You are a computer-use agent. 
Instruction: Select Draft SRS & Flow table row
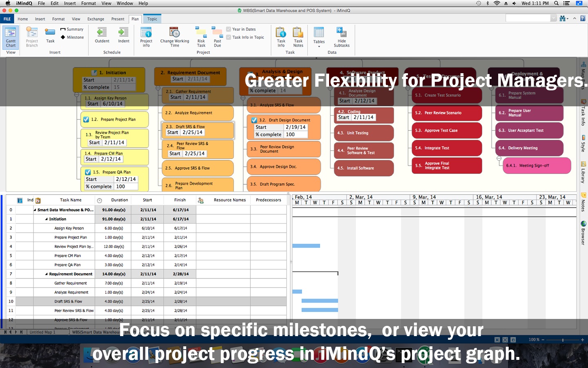point(145,301)
